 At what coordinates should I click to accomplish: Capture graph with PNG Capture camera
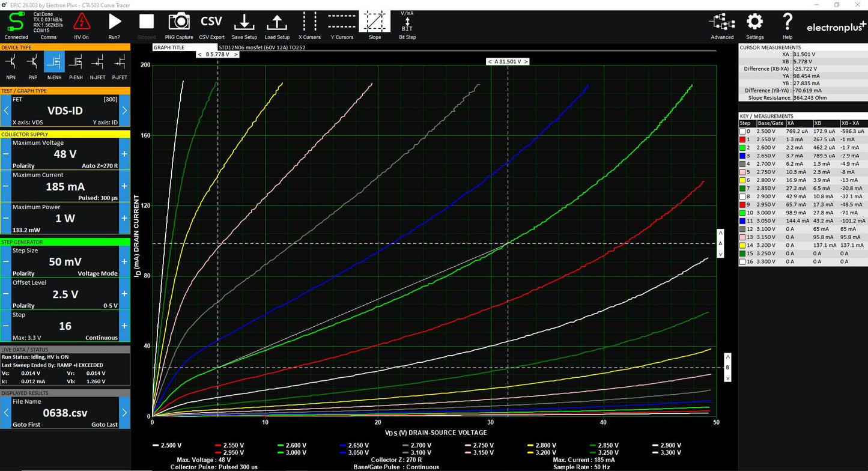click(x=179, y=22)
